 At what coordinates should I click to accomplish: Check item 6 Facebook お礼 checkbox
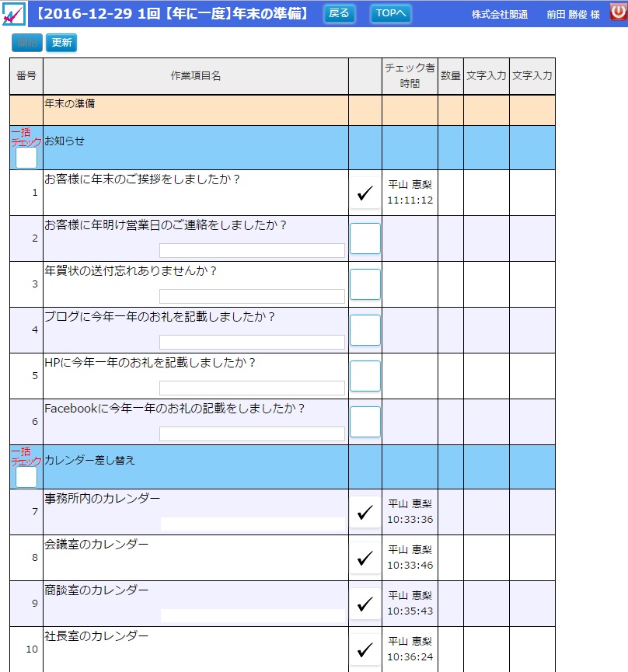pyautogui.click(x=365, y=422)
